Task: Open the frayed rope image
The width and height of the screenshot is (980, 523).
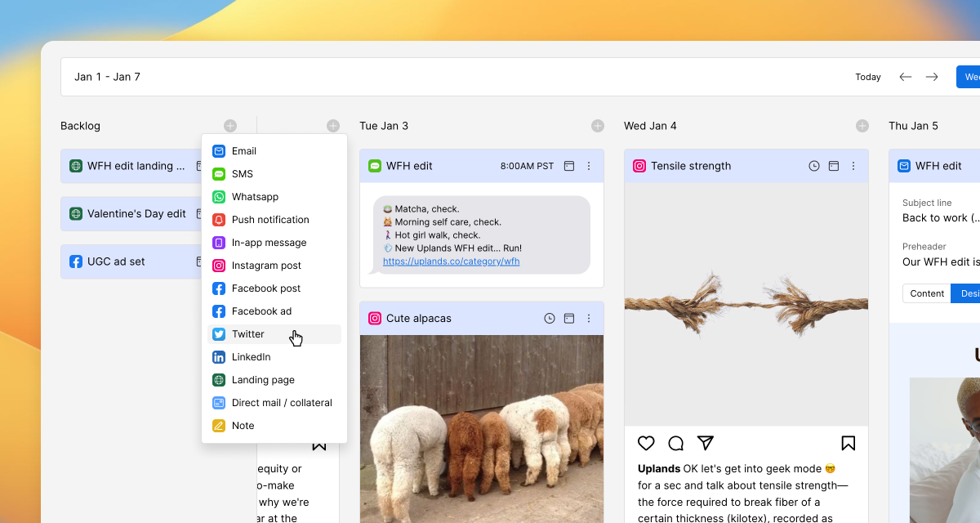Action: click(x=746, y=304)
